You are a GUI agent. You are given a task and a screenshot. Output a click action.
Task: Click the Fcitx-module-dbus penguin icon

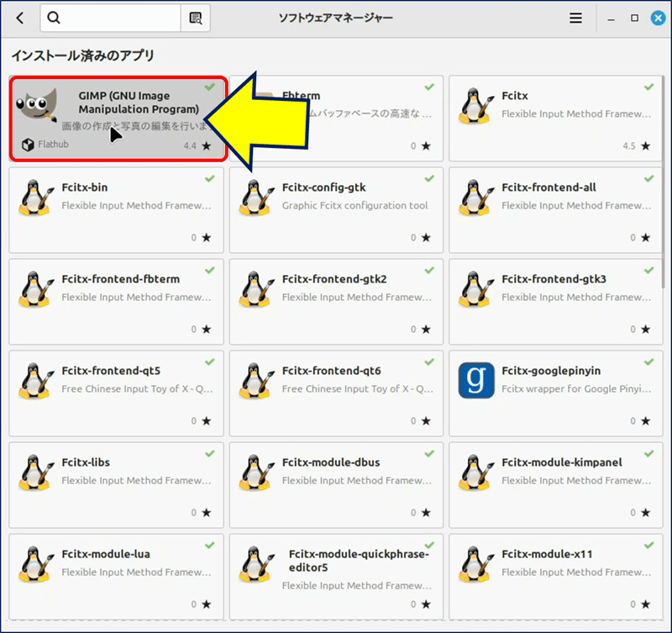pyautogui.click(x=256, y=473)
